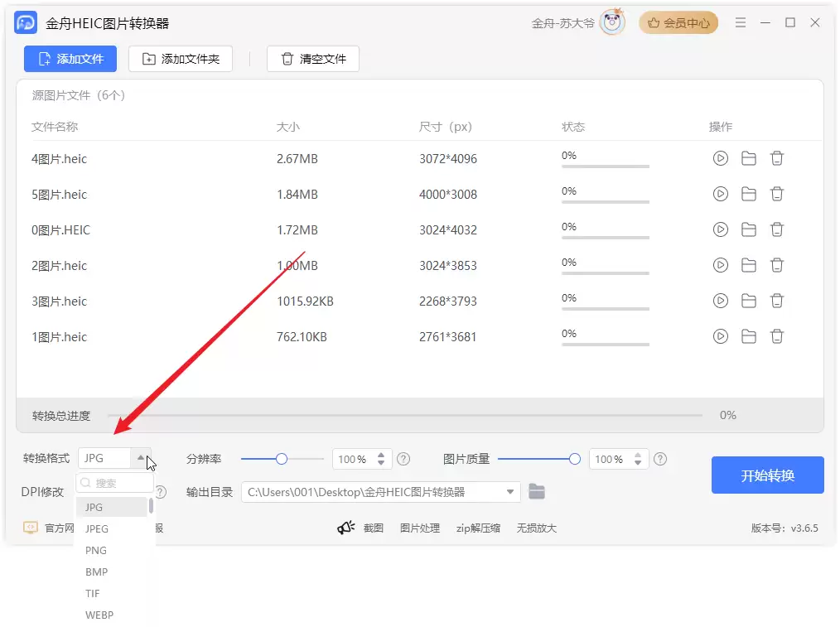
Task: Click the official website monitor icon
Action: (x=31, y=528)
